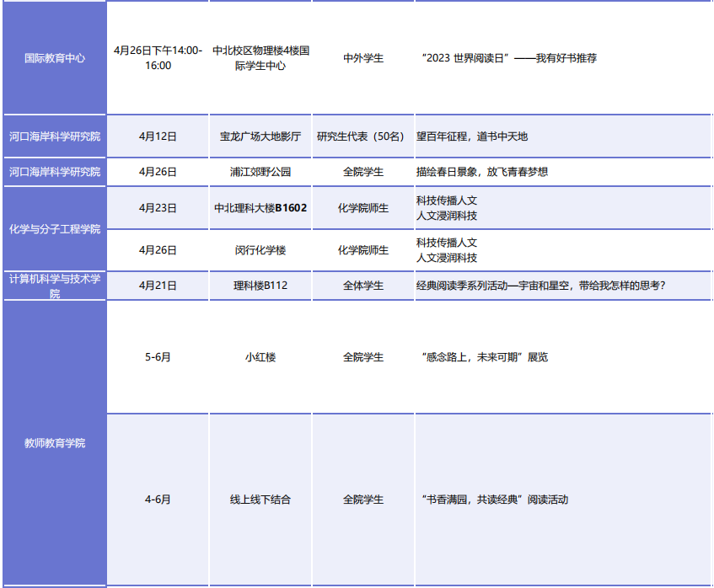The image size is (714, 588).
Task: Click the 望百年征程，道书中天地 activity cell
Action: (x=472, y=136)
